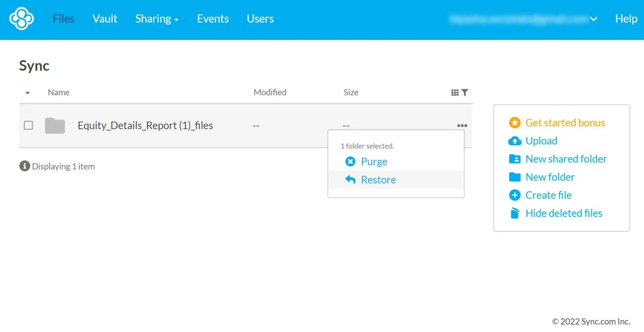
Task: Open the Help link
Action: [x=626, y=19]
